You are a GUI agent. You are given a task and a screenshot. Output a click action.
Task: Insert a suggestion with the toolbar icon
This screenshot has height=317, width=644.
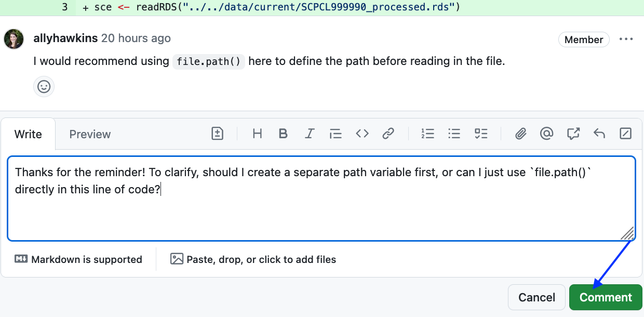(218, 134)
